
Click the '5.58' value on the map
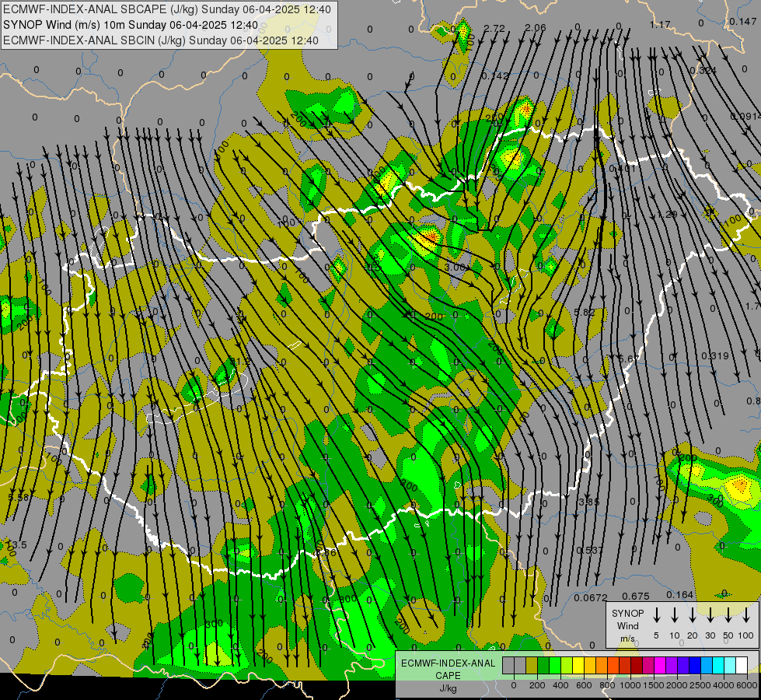click(19, 498)
